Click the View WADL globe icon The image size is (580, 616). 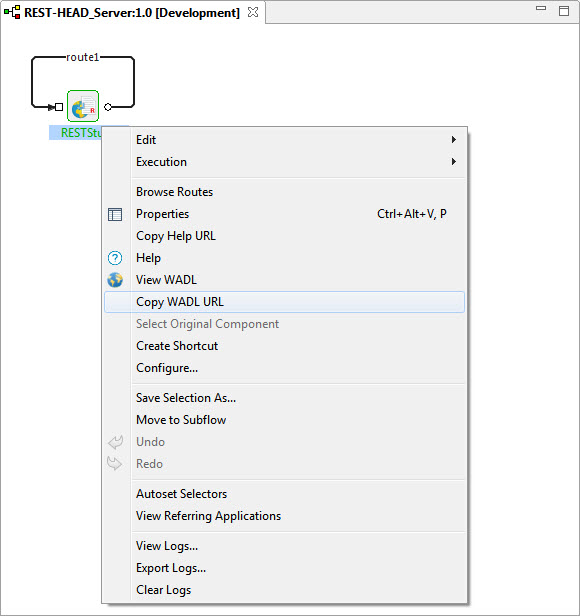pyautogui.click(x=115, y=280)
